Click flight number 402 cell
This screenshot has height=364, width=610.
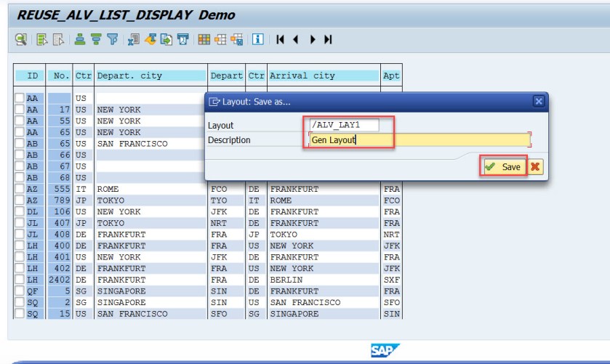pos(59,268)
